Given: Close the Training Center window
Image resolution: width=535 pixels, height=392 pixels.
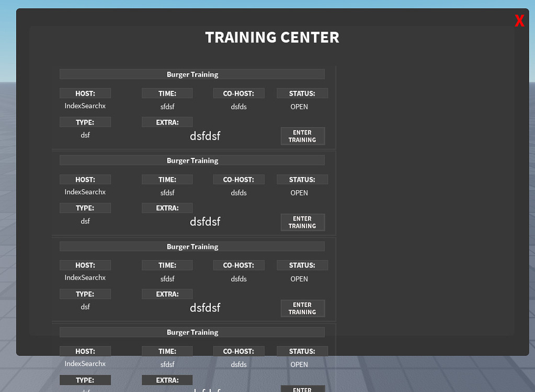Looking at the screenshot, I should coord(519,20).
